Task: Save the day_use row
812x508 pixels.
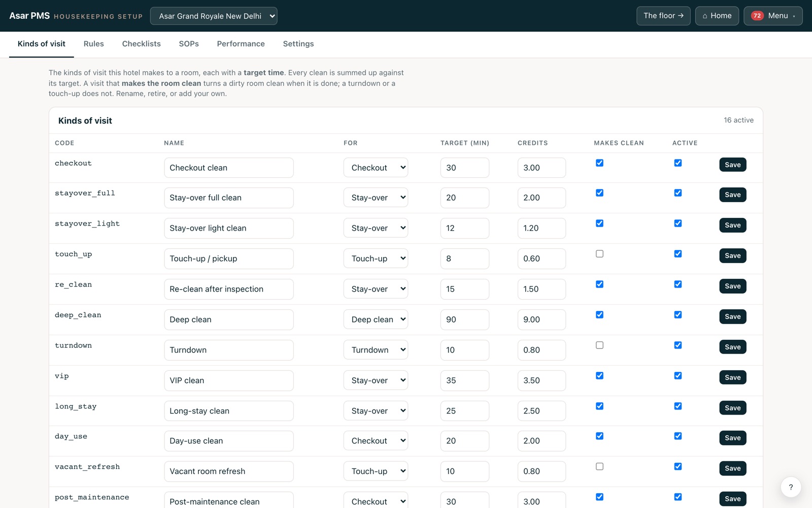Action: pos(732,438)
